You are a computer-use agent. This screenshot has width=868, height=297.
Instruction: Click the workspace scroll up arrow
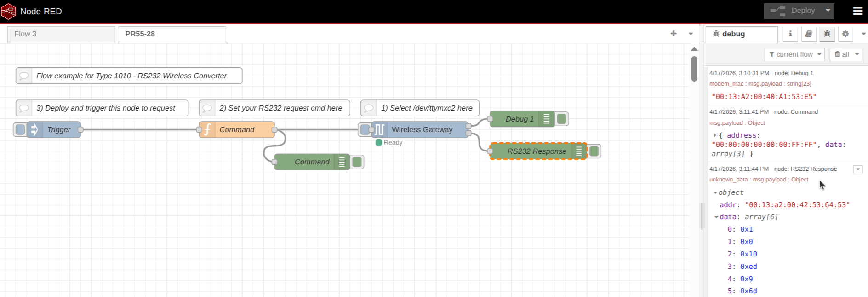click(694, 49)
